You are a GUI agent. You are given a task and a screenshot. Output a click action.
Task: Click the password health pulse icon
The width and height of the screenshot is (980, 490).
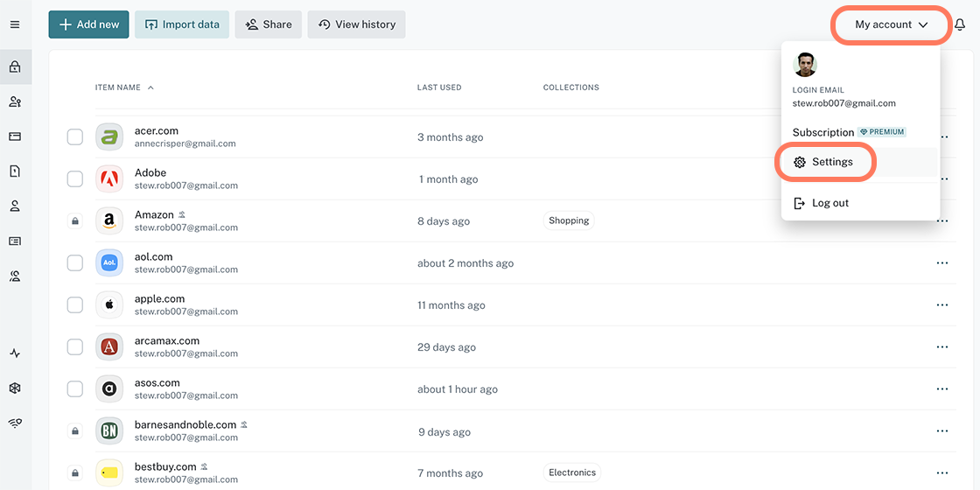coord(15,353)
